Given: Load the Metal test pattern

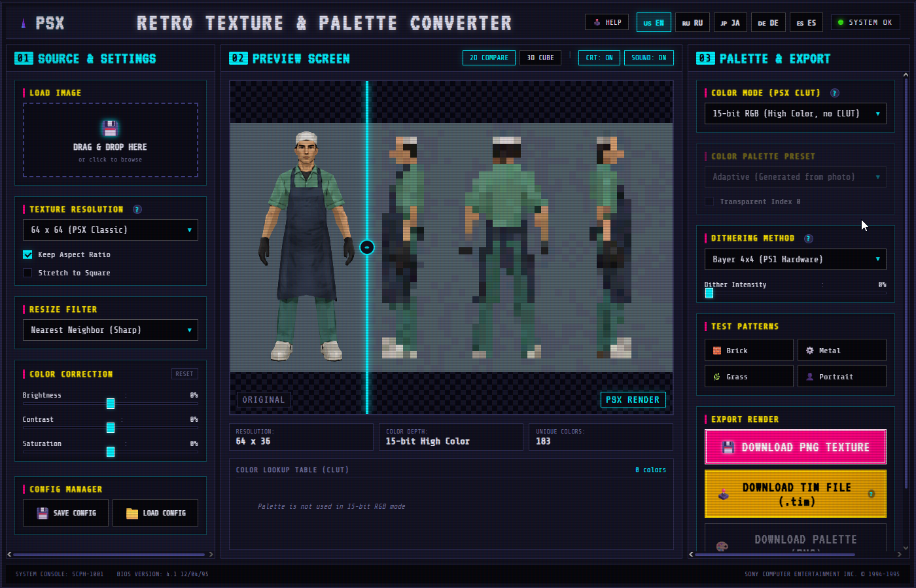Looking at the screenshot, I should coord(842,351).
